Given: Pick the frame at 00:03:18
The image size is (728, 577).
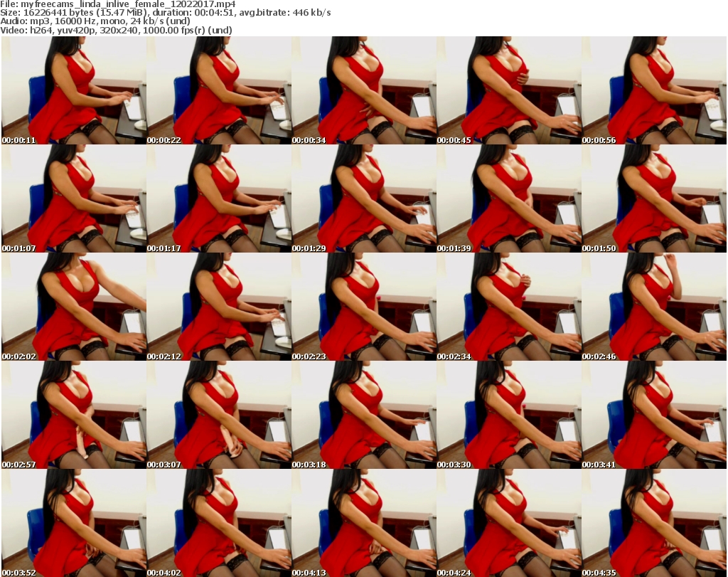Looking at the screenshot, I should click(364, 415).
